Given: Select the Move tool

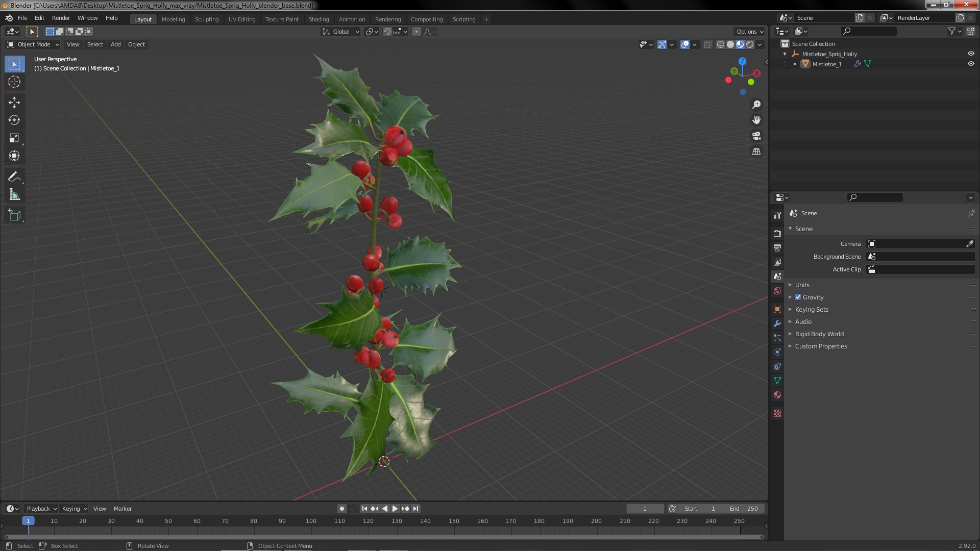Looking at the screenshot, I should [14, 103].
